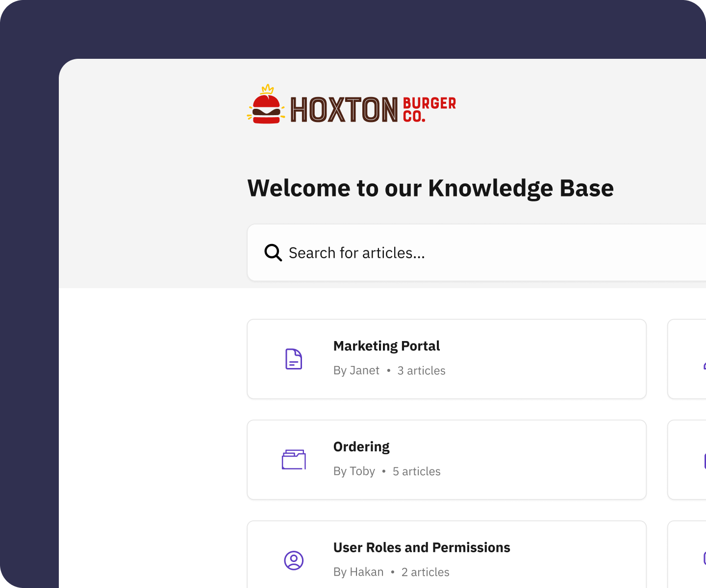Click 'By Hakan' author text
Viewport: 706px width, 588px height.
pyautogui.click(x=358, y=572)
